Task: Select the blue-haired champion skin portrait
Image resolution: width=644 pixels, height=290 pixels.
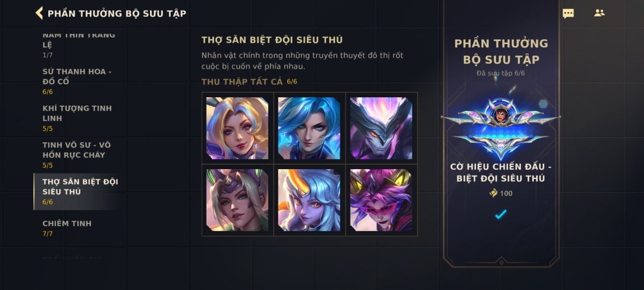Action: pyautogui.click(x=309, y=128)
